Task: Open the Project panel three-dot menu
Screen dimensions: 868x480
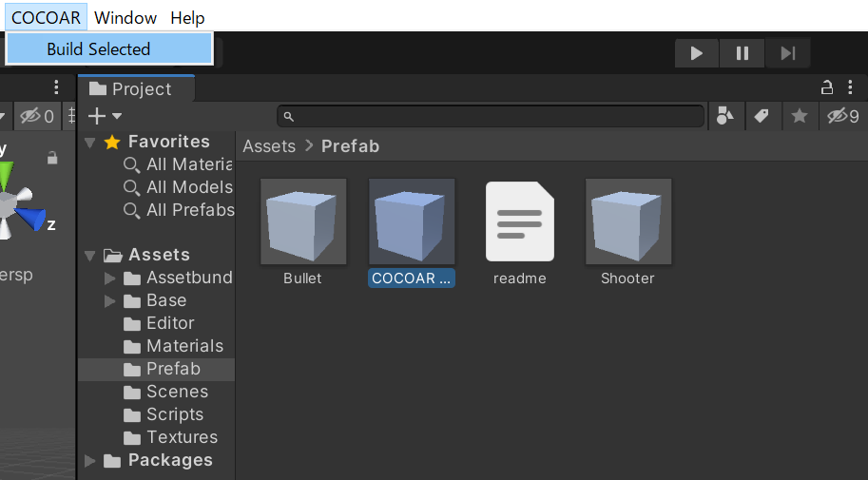Action: click(x=850, y=87)
